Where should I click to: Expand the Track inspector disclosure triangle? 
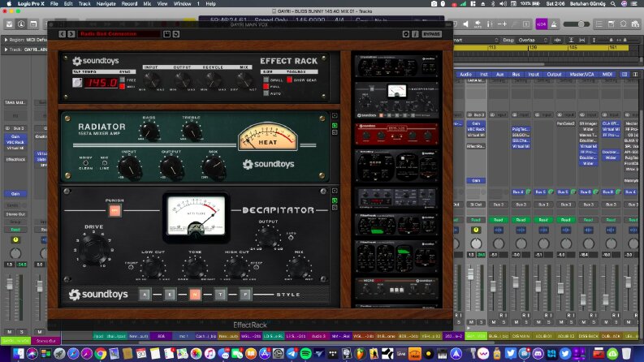[x=6, y=50]
